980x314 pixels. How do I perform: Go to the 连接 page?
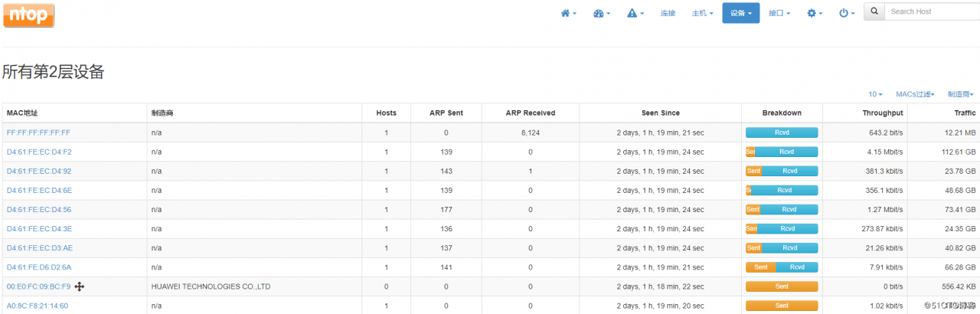click(x=668, y=13)
